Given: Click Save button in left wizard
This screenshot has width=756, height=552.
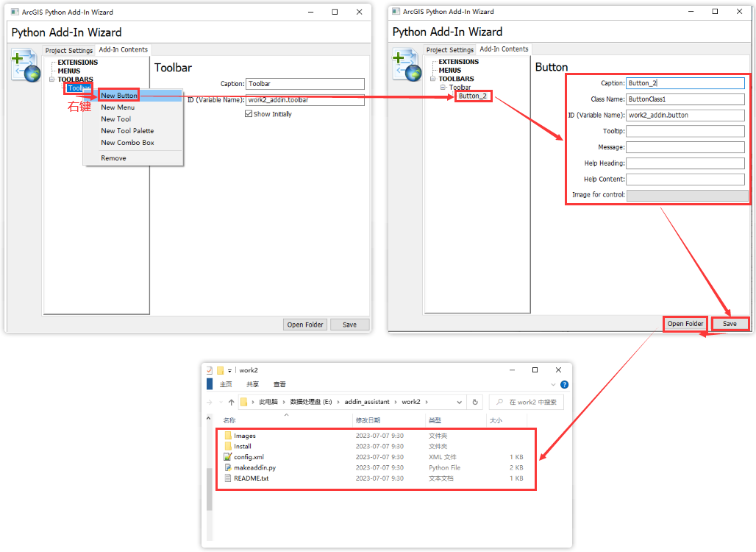Looking at the screenshot, I should (x=349, y=325).
